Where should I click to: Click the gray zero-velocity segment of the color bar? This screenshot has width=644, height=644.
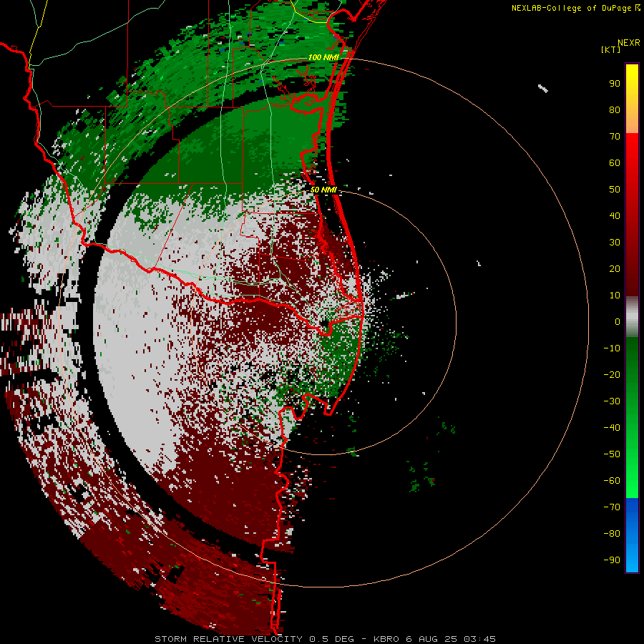pos(632,317)
